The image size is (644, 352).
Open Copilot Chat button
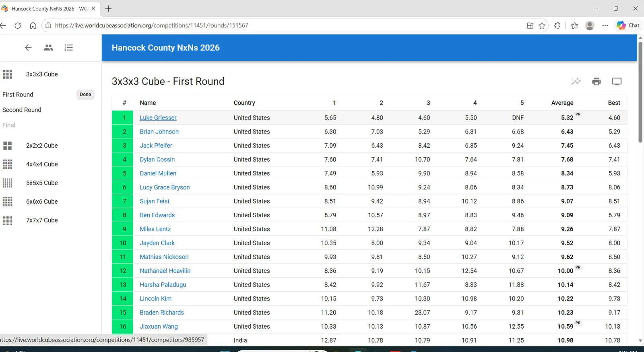(x=628, y=25)
